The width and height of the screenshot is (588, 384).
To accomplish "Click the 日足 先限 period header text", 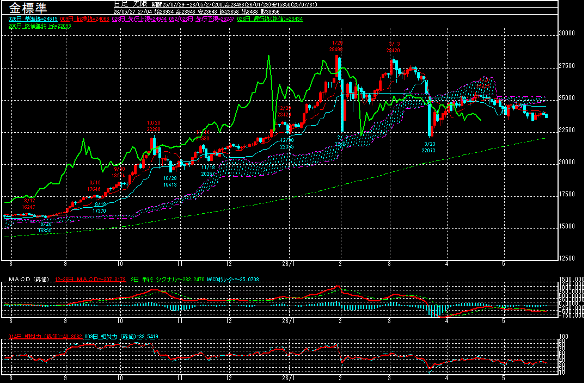I will (131, 4).
